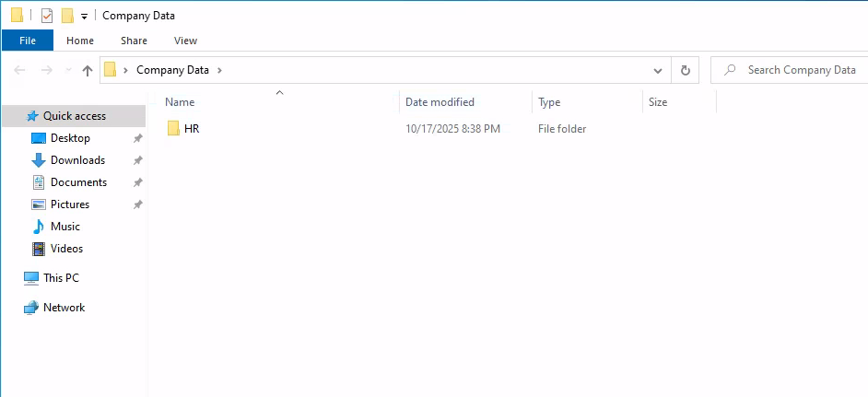Switch to the View ribbon tab

185,41
